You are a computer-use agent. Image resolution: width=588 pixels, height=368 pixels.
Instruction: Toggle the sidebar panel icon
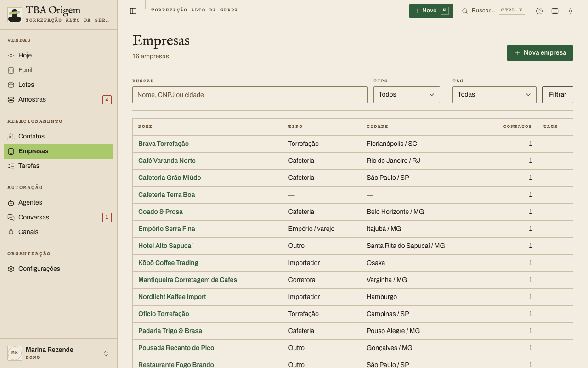point(133,11)
